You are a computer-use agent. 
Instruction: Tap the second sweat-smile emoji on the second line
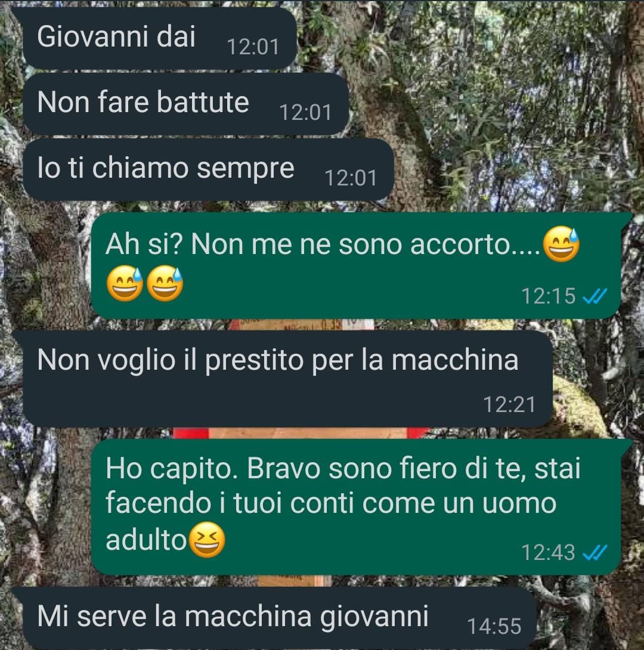pos(165,283)
